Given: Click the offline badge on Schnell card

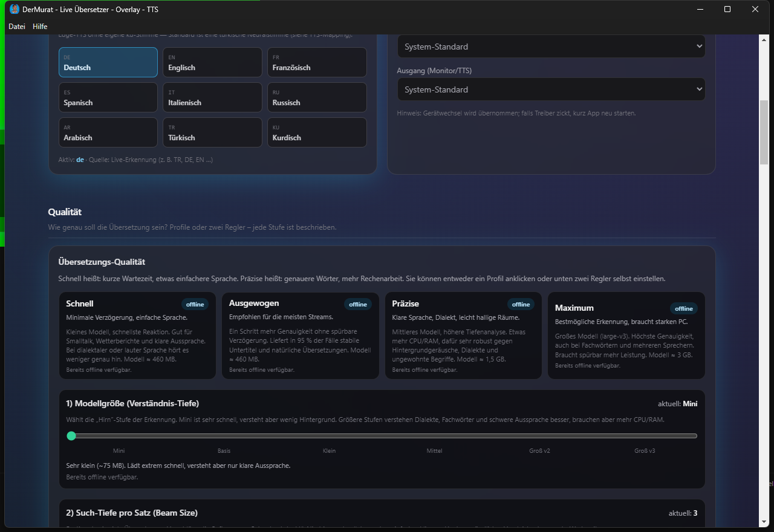Looking at the screenshot, I should [x=195, y=304].
